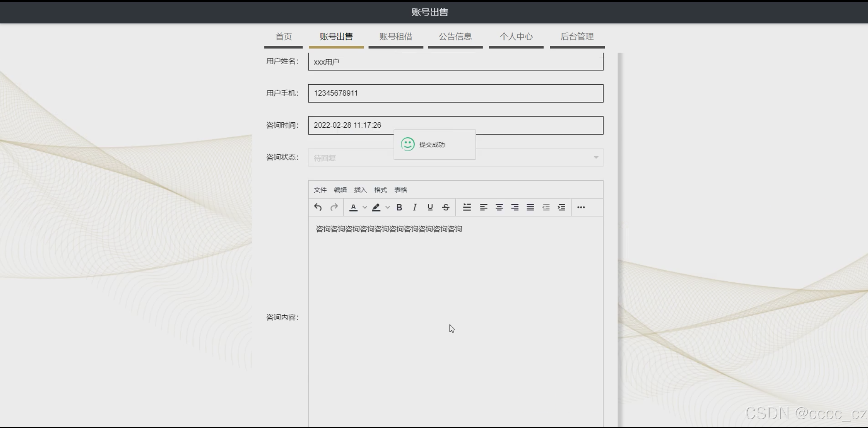This screenshot has height=428, width=868.
Task: Click the undo arrow in editor toolbar
Action: pyautogui.click(x=318, y=207)
